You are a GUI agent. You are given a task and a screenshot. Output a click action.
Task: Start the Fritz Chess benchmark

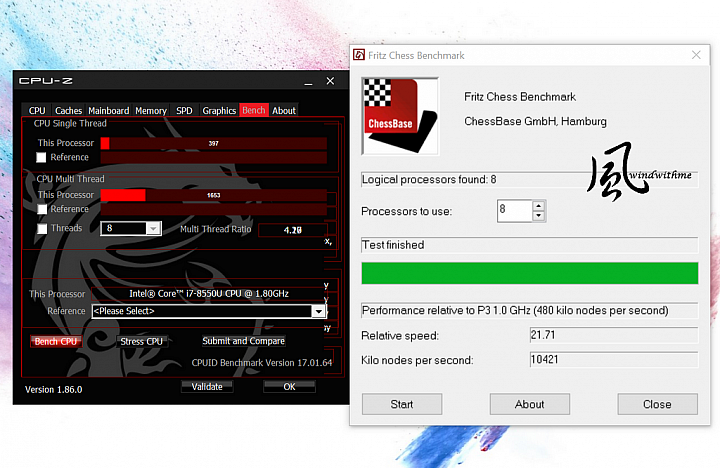point(402,404)
